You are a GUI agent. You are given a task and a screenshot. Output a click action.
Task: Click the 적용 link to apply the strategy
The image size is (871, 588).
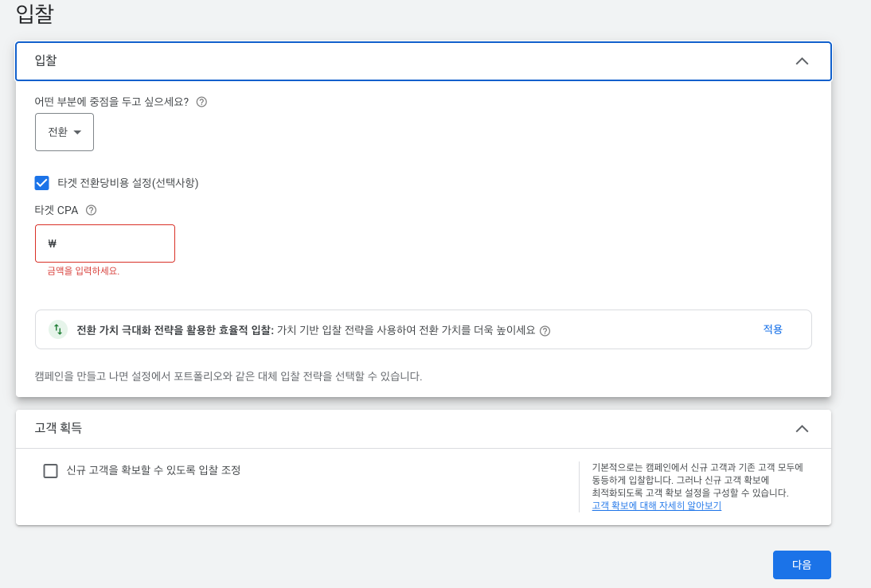(x=771, y=328)
